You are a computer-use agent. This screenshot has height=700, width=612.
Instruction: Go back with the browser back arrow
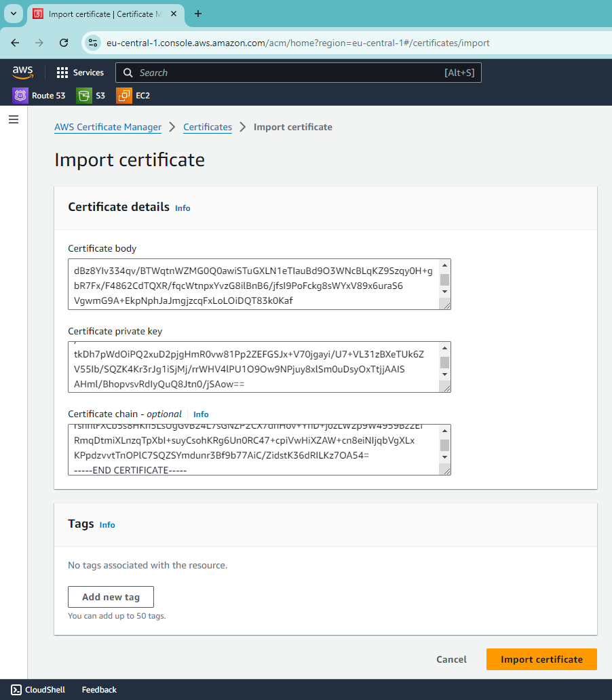pos(15,43)
